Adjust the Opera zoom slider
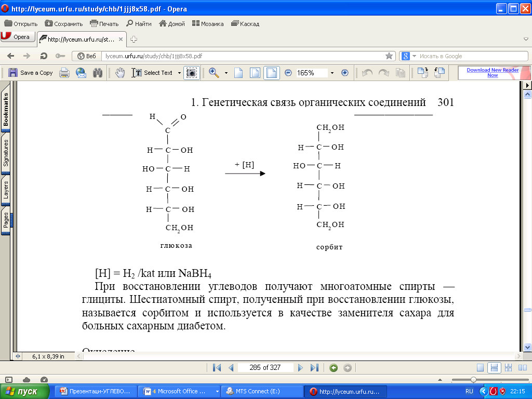Screen dimensions: 532x399 (473, 380)
